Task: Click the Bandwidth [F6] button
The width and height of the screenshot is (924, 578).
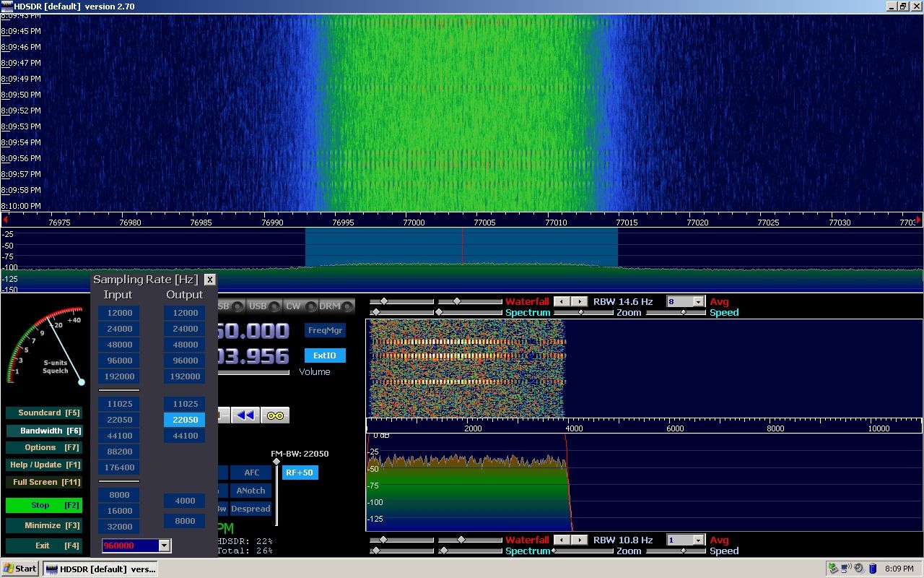Action: coord(43,431)
